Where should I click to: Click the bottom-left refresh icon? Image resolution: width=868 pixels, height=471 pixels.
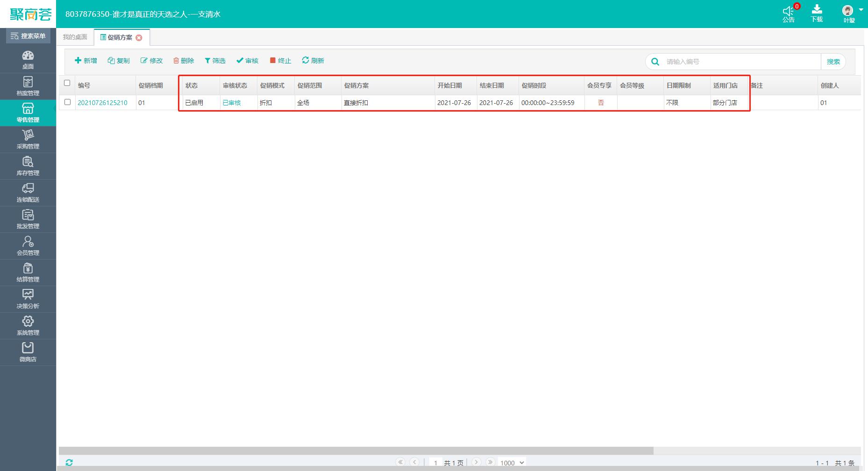[x=69, y=463]
